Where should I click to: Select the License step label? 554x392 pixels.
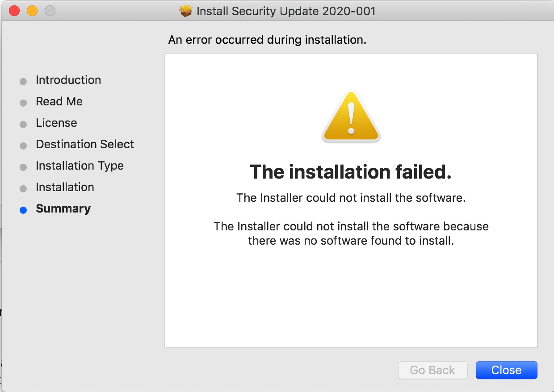click(x=56, y=123)
